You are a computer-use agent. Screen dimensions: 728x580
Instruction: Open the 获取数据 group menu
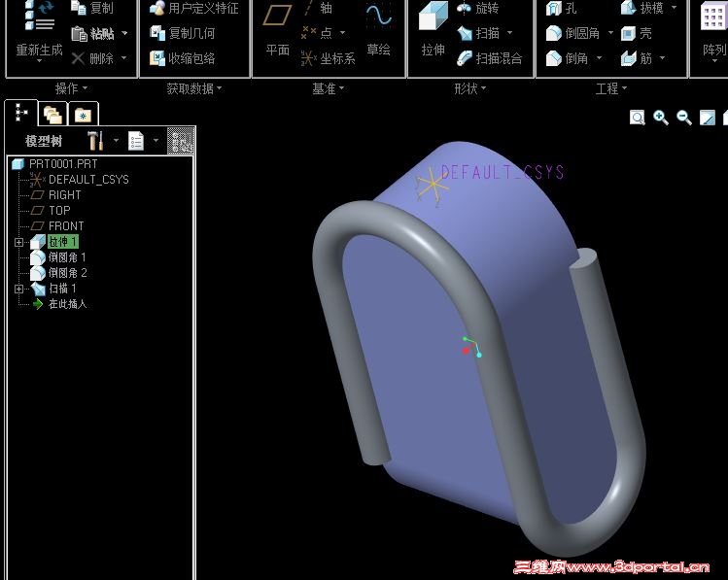(194, 88)
